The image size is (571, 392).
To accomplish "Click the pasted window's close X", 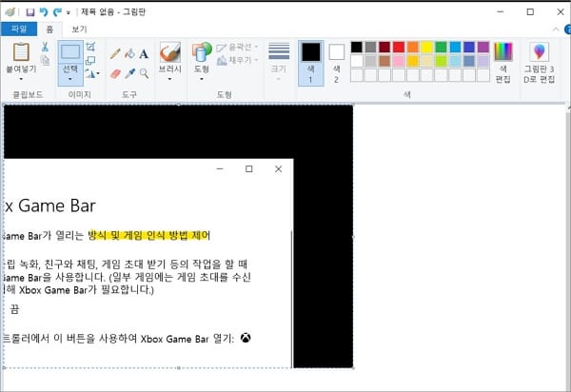I will (278, 169).
